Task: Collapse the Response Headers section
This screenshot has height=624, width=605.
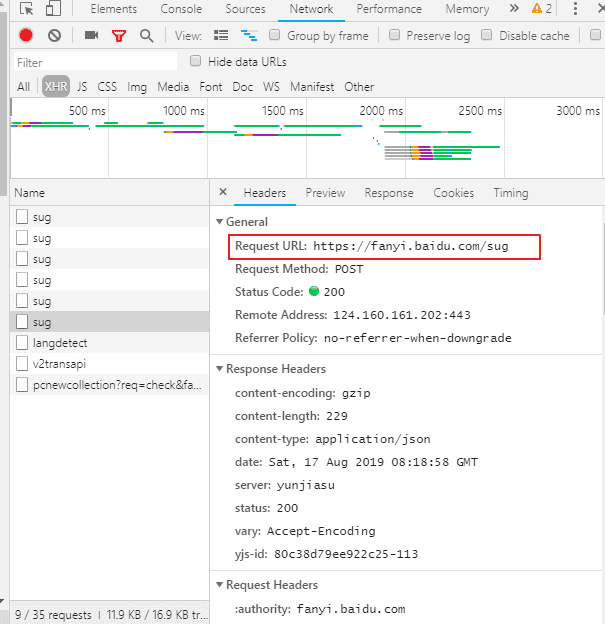Action: tap(219, 369)
